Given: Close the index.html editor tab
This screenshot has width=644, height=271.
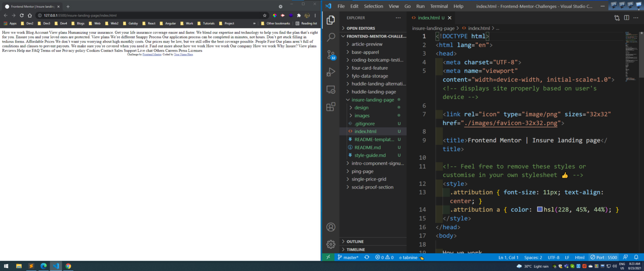Looking at the screenshot, I should 450,18.
